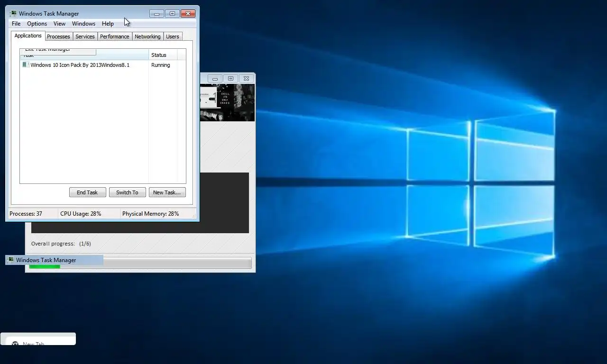
Task: Open the View menu
Action: pos(59,24)
